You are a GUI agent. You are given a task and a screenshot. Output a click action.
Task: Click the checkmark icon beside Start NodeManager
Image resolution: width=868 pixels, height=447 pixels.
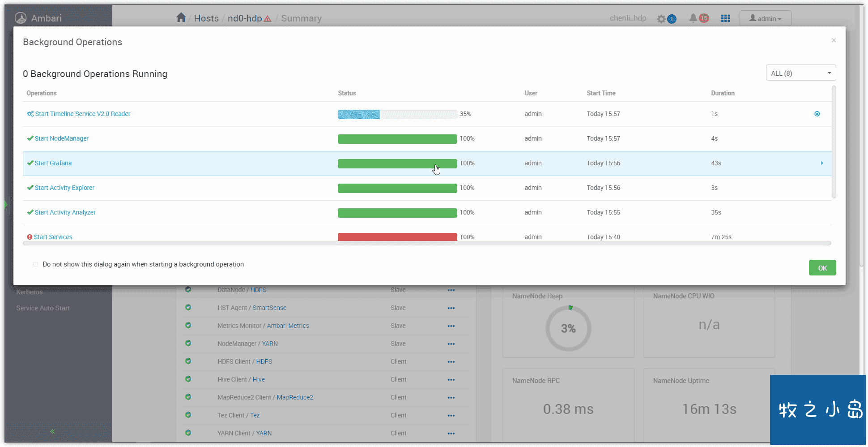point(30,138)
